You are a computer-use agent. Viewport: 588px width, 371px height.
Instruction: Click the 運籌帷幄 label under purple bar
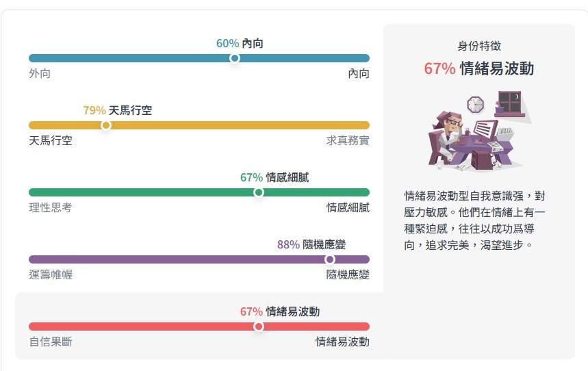point(51,275)
